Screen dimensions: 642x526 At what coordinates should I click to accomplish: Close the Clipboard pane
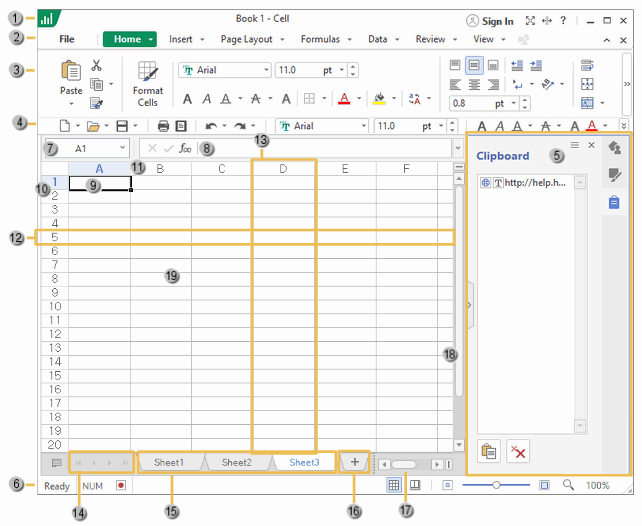591,145
